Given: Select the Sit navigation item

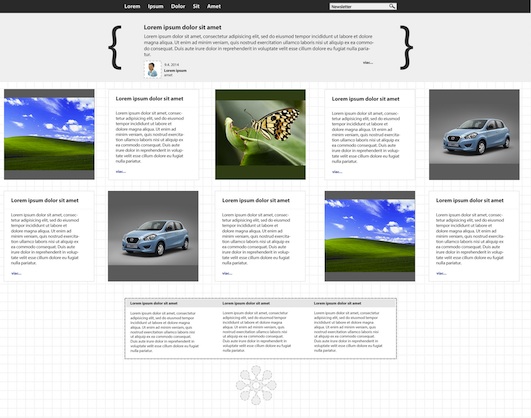Looking at the screenshot, I should [196, 6].
